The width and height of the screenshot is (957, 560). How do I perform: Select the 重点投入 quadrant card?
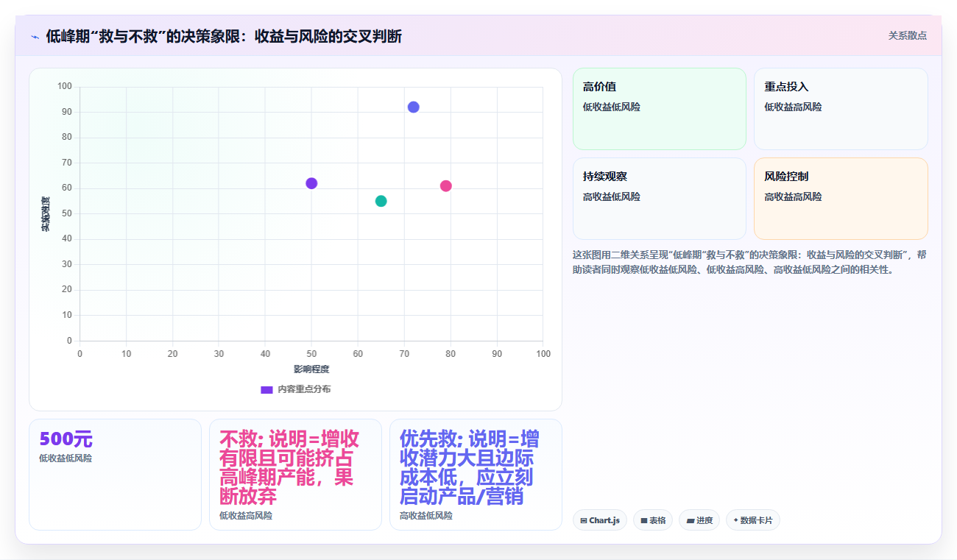tap(841, 109)
